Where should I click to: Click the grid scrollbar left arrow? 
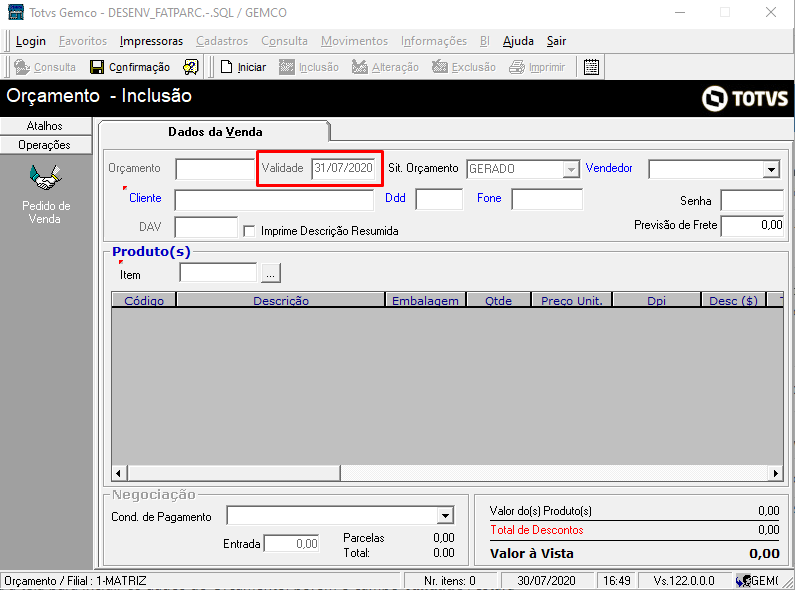(x=119, y=473)
